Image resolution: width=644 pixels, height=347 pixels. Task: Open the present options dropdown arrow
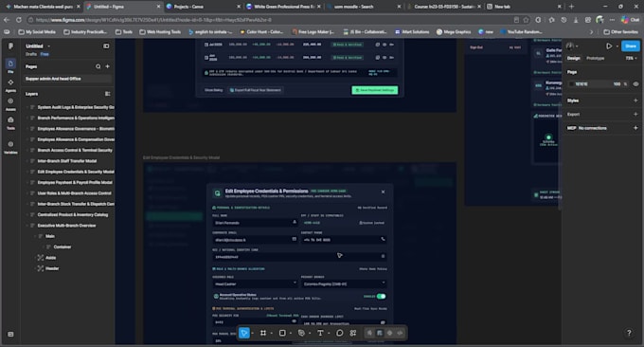(617, 46)
